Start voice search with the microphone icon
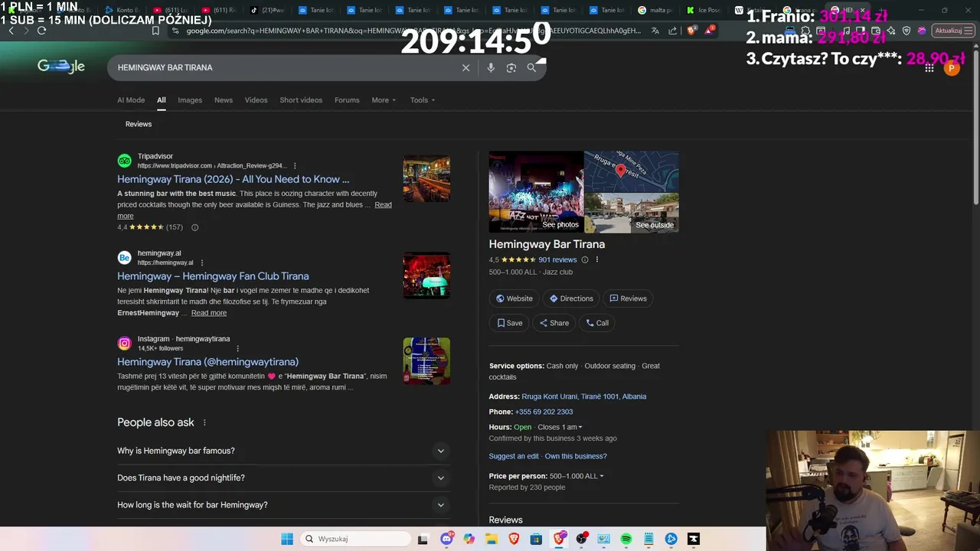This screenshot has height=551, width=980. point(491,67)
